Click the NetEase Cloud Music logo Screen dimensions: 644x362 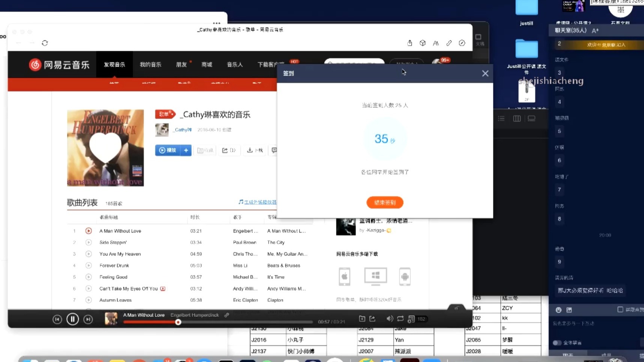59,65
